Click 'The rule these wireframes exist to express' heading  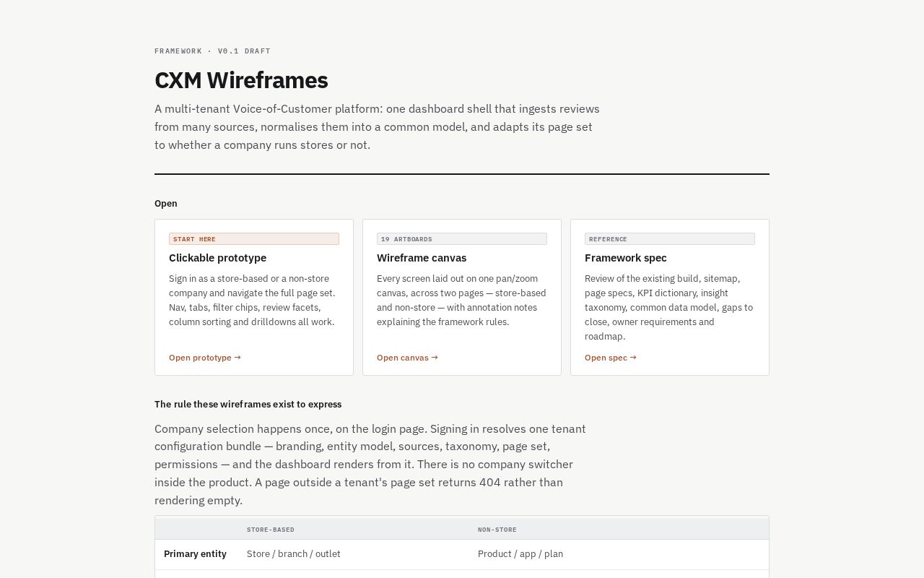coord(248,405)
